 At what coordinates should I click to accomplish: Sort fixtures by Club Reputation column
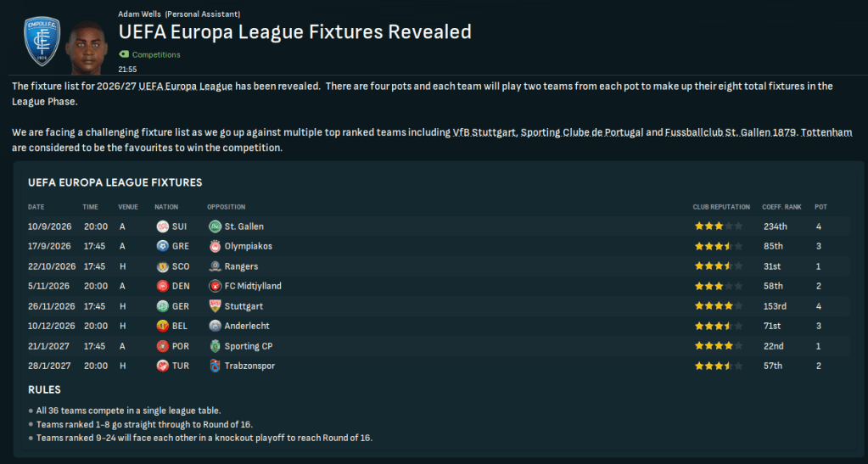click(721, 207)
